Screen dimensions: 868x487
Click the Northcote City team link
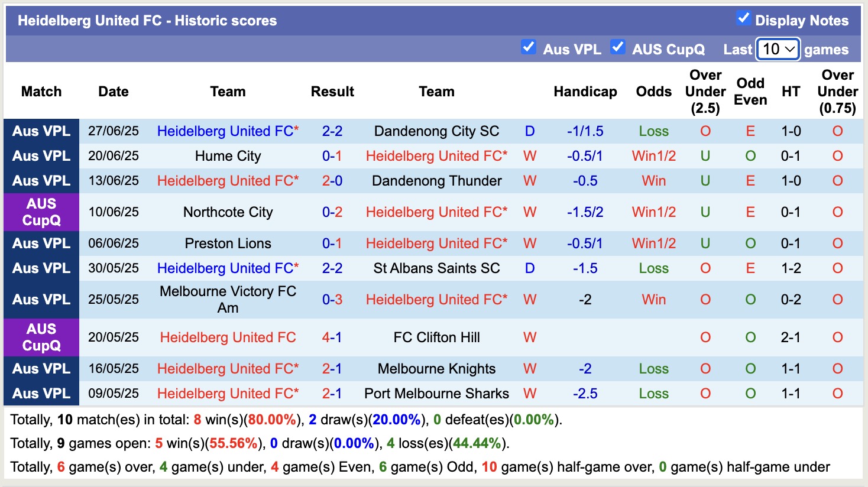pyautogui.click(x=228, y=212)
